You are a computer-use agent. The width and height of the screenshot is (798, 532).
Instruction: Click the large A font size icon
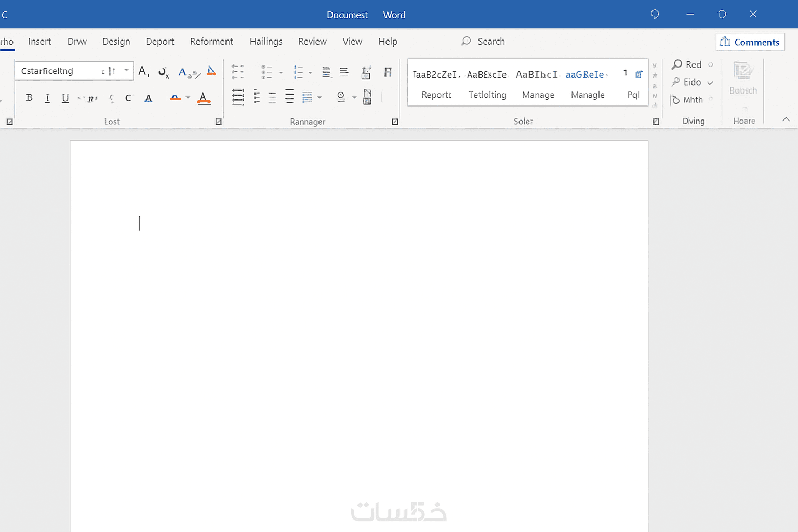144,71
